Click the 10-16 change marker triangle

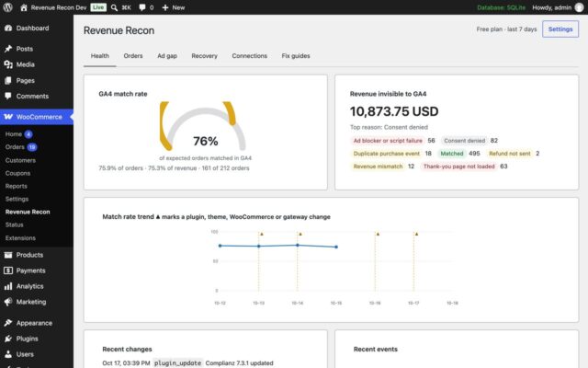[x=378, y=234]
